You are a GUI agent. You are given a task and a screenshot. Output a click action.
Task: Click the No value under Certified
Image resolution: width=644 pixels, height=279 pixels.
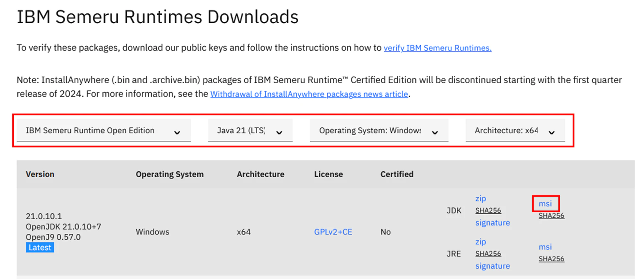tap(385, 232)
